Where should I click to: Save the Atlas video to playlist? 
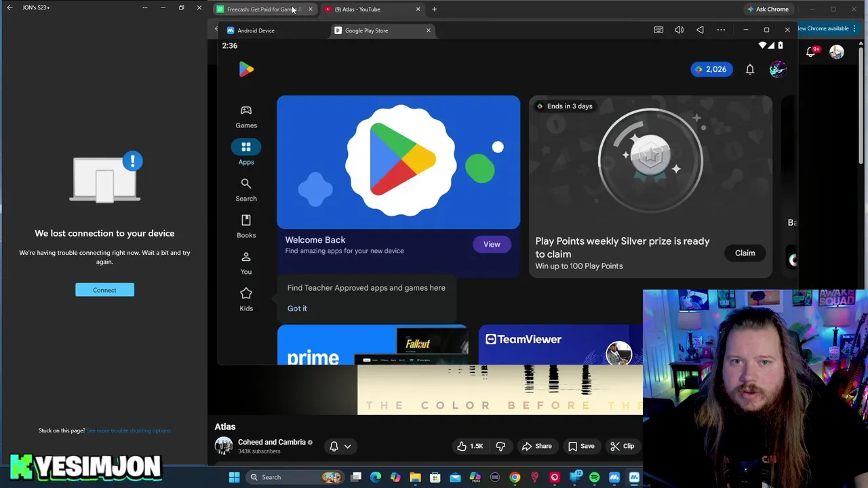(581, 446)
